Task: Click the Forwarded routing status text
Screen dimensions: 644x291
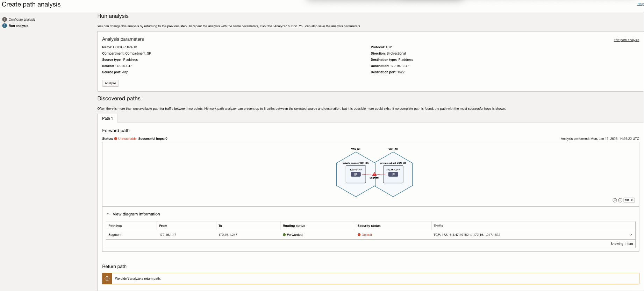Action: tap(295, 235)
